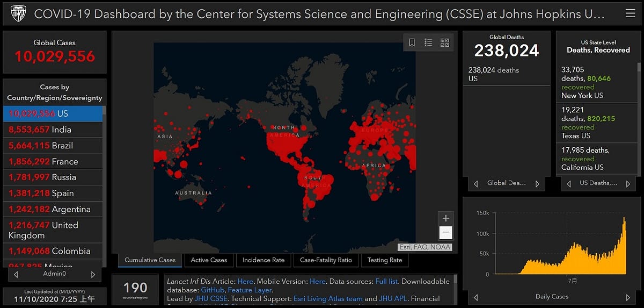Click '238,024 deaths US' list entry
The image size is (644, 308).
tap(506, 74)
